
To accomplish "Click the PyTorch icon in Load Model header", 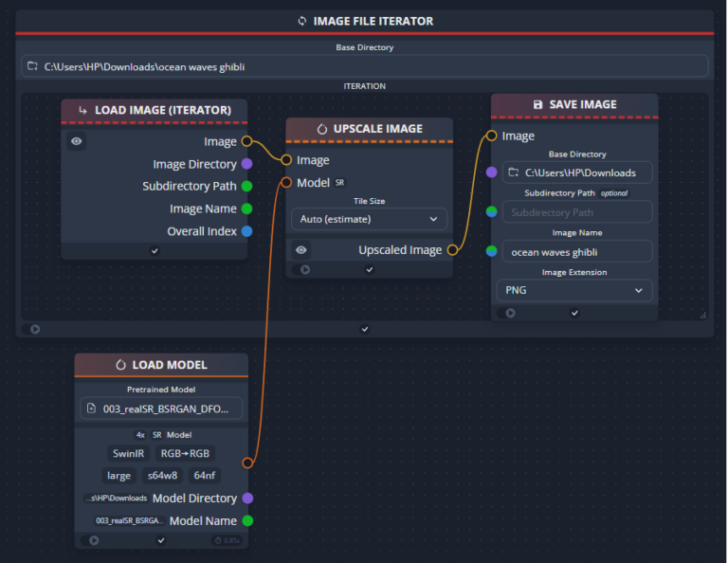I will coord(120,365).
